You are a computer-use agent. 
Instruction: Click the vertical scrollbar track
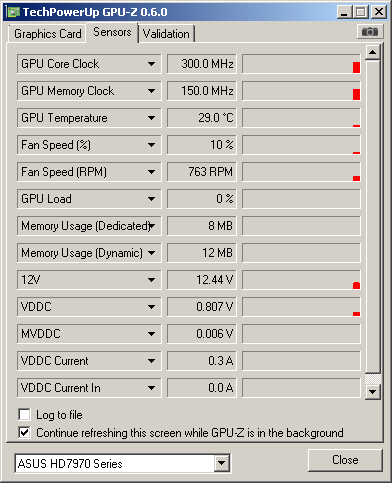(373, 217)
